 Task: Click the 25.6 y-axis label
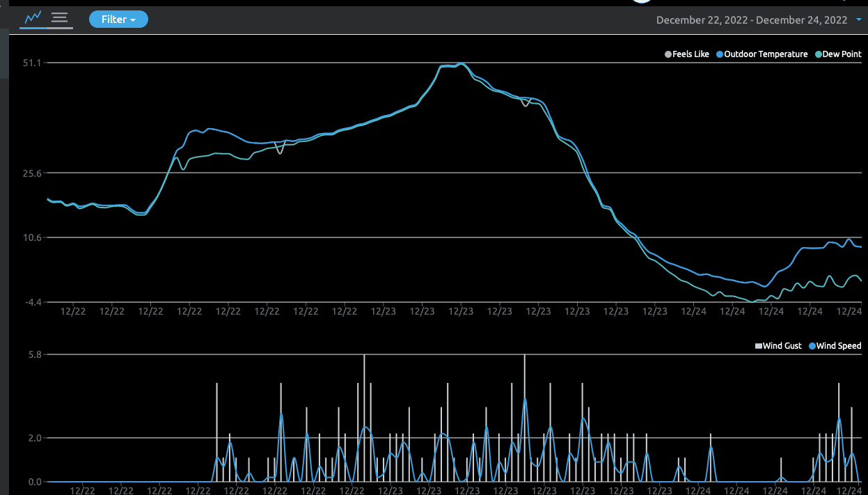point(33,173)
